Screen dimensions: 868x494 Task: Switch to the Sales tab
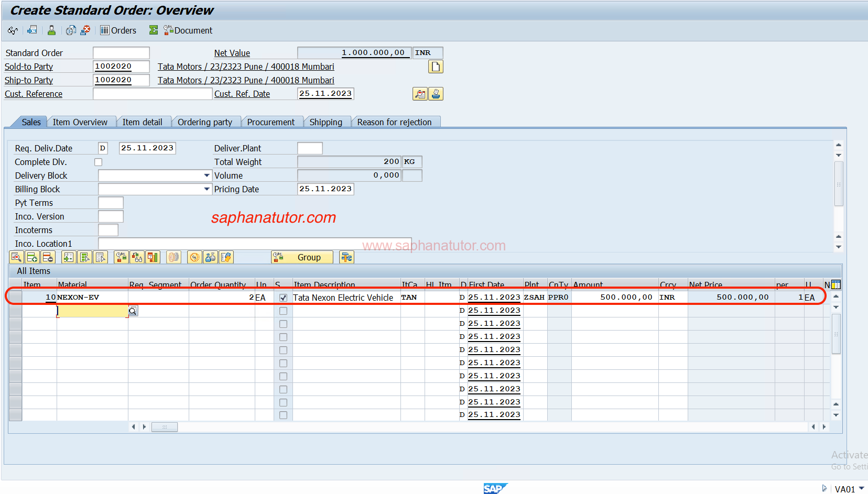tap(31, 122)
